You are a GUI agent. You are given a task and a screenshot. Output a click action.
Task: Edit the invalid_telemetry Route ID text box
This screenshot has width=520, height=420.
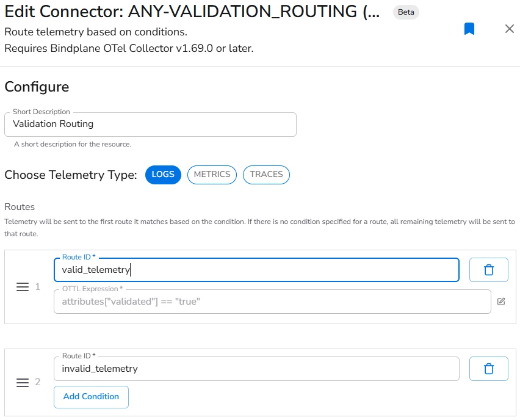(x=256, y=368)
